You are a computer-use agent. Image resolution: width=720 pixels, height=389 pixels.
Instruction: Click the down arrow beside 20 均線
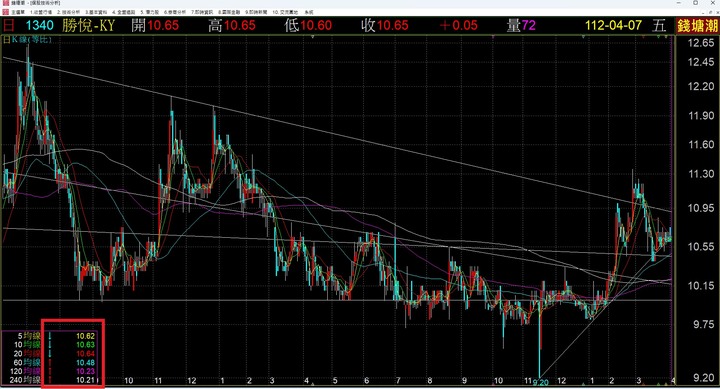(x=49, y=354)
